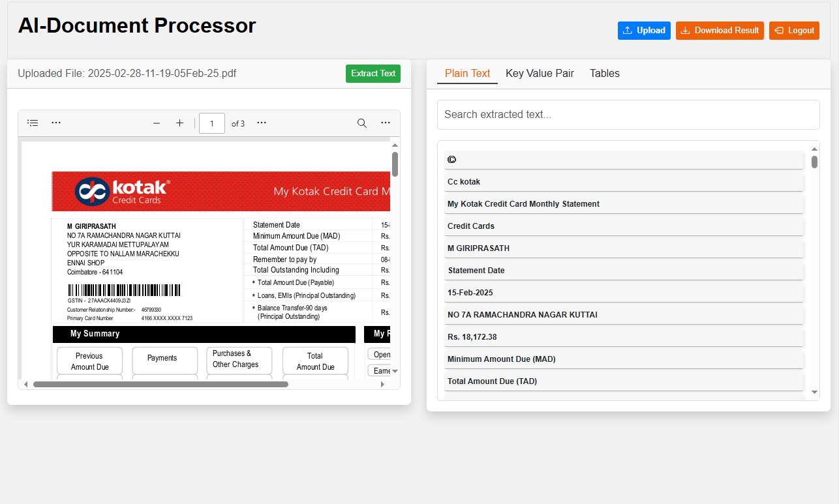Select the Plain Text tab

pos(467,74)
